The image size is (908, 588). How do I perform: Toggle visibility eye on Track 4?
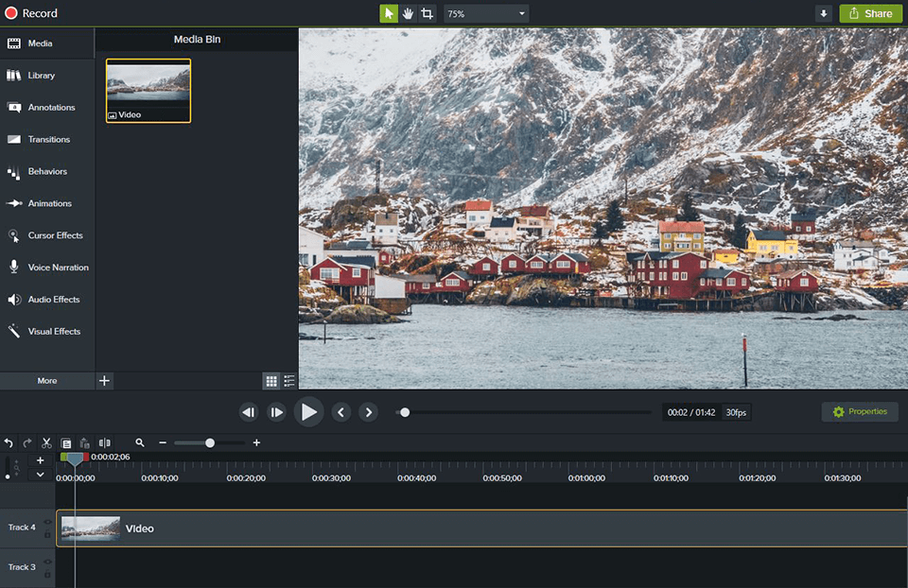(x=47, y=522)
